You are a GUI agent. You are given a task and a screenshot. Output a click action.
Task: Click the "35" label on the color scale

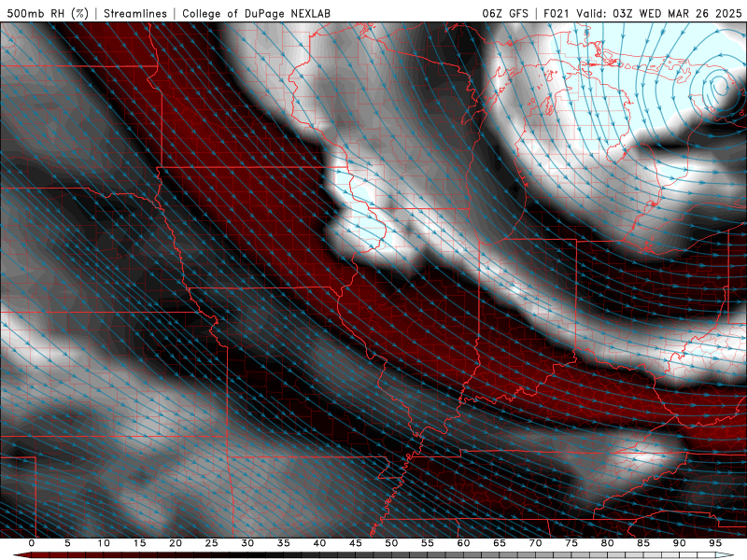284,543
